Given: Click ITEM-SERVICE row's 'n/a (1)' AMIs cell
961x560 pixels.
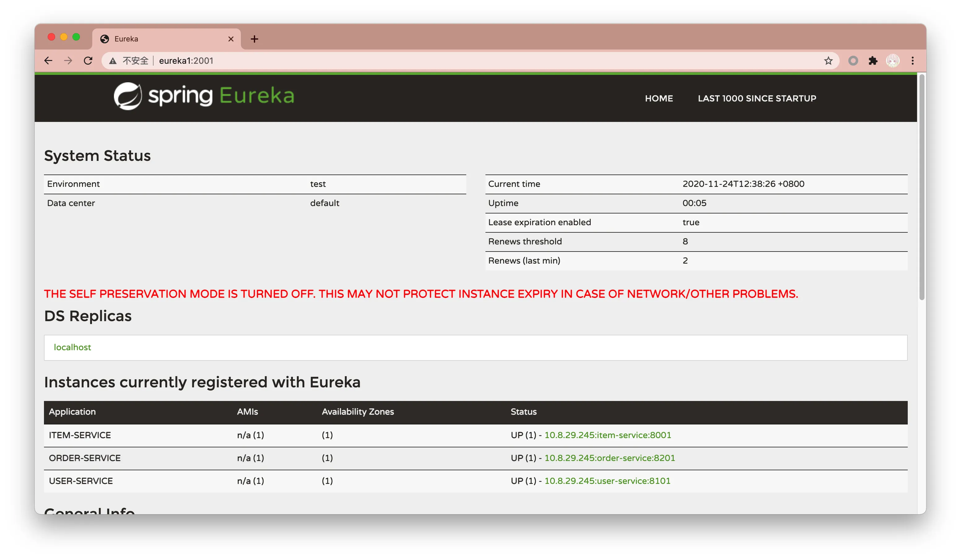Looking at the screenshot, I should [x=250, y=435].
